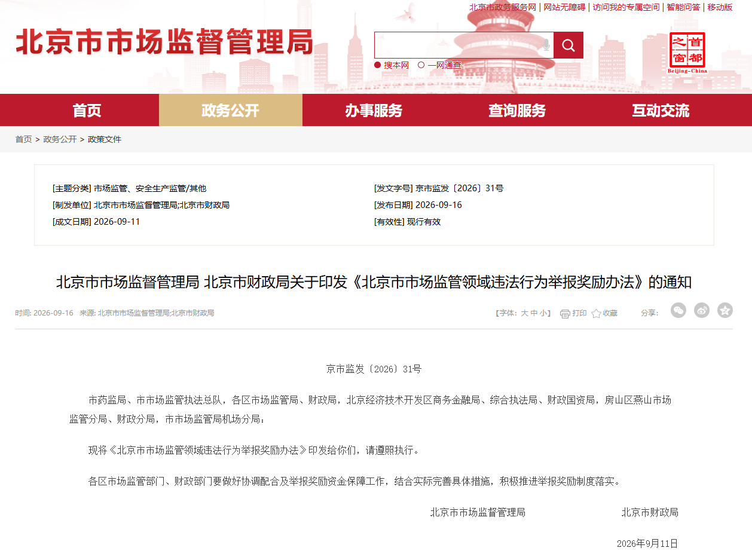Click the signature date 2026年9月11日
The width and height of the screenshot is (752, 560).
[x=647, y=544]
